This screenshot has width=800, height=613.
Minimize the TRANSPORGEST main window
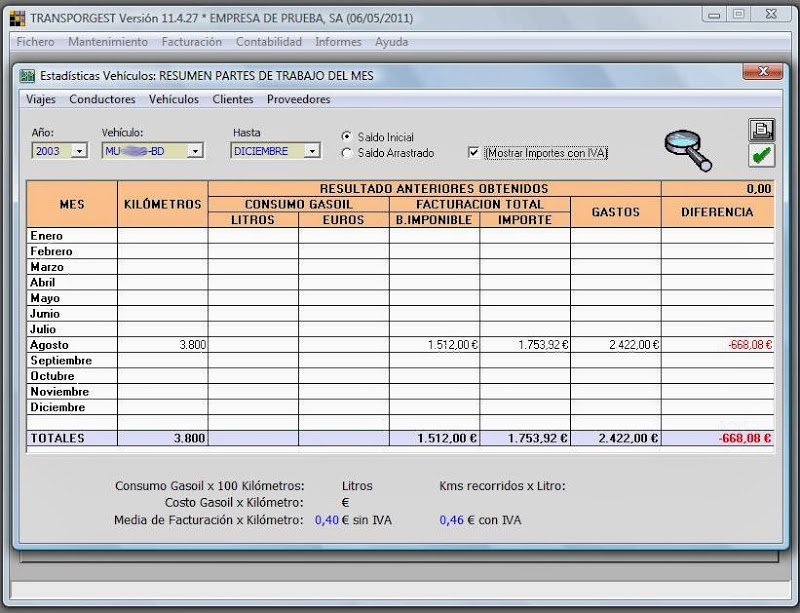click(x=714, y=15)
